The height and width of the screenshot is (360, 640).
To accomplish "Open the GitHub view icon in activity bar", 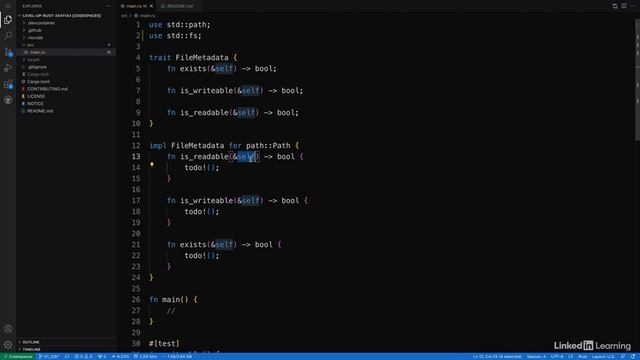I will 8,100.
